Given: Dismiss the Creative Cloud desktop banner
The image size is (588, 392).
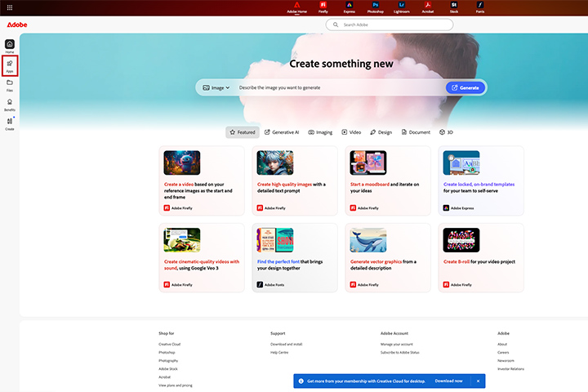Looking at the screenshot, I should pos(477,381).
